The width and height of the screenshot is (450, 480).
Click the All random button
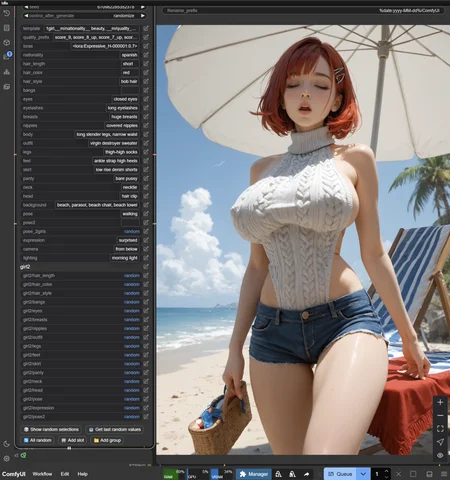click(x=38, y=440)
